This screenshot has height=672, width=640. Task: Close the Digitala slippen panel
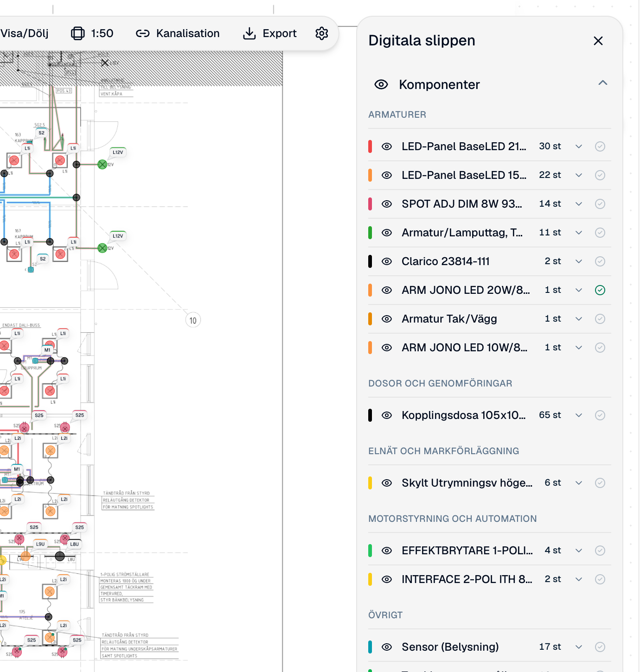pos(598,41)
